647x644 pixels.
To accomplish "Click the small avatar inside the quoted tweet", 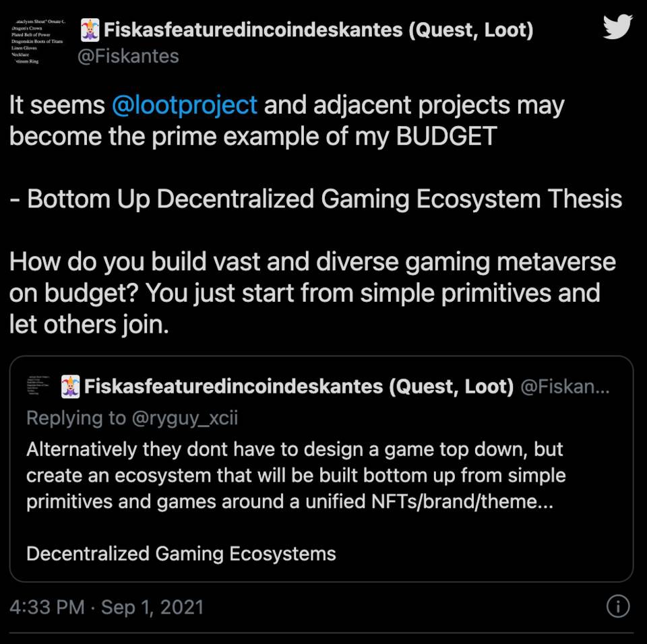I will tap(39, 385).
